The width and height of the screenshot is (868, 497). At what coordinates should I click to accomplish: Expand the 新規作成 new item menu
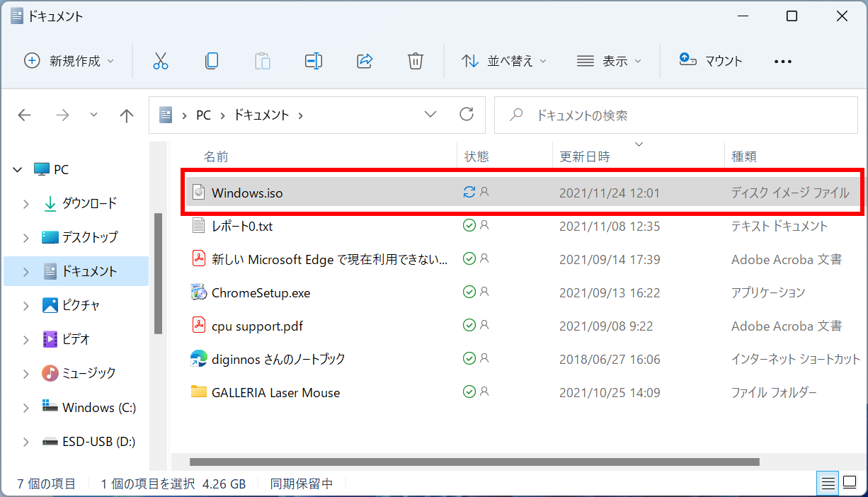[69, 61]
